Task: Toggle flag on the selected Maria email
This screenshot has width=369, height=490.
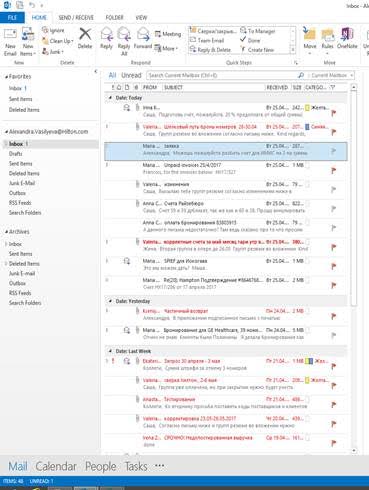Action: [x=333, y=152]
